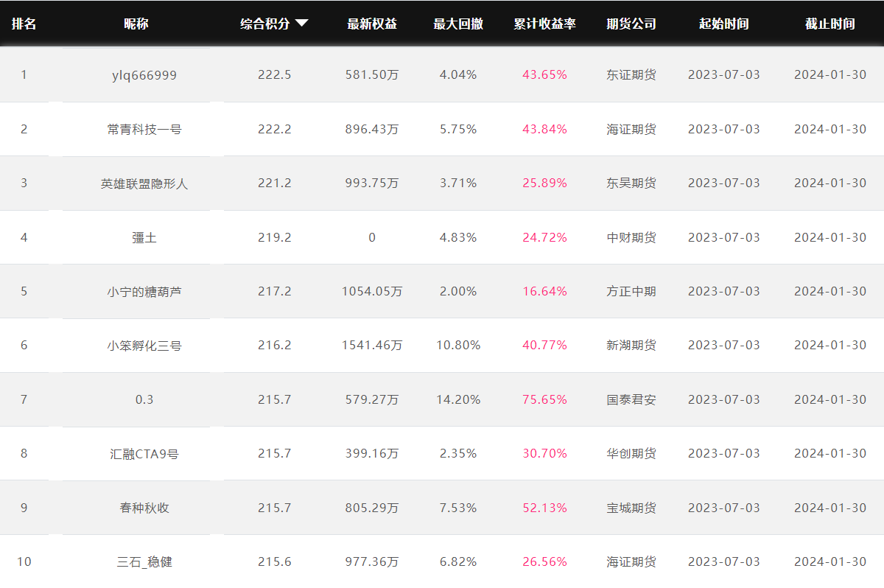The height and width of the screenshot is (588, 884).
Task: Select equity 399.16万 cell
Action: tap(372, 453)
